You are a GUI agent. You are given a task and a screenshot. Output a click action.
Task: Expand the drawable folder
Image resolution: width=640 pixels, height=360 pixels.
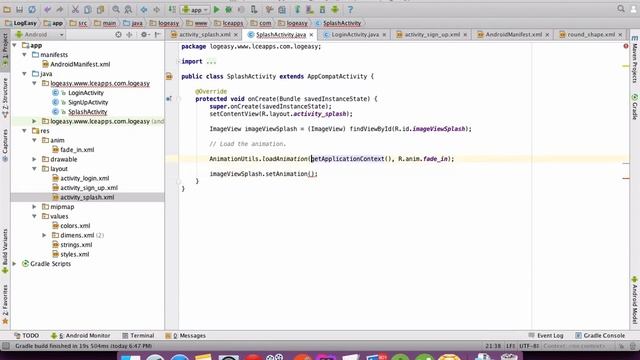point(34,159)
